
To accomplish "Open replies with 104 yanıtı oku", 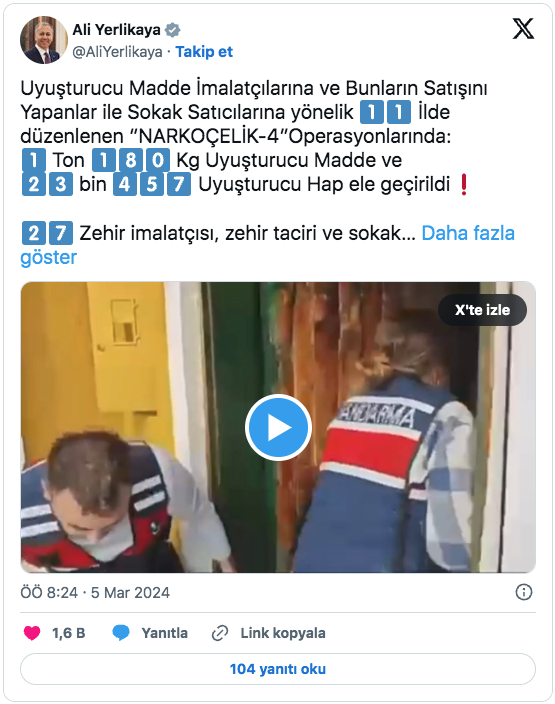I will point(278,669).
